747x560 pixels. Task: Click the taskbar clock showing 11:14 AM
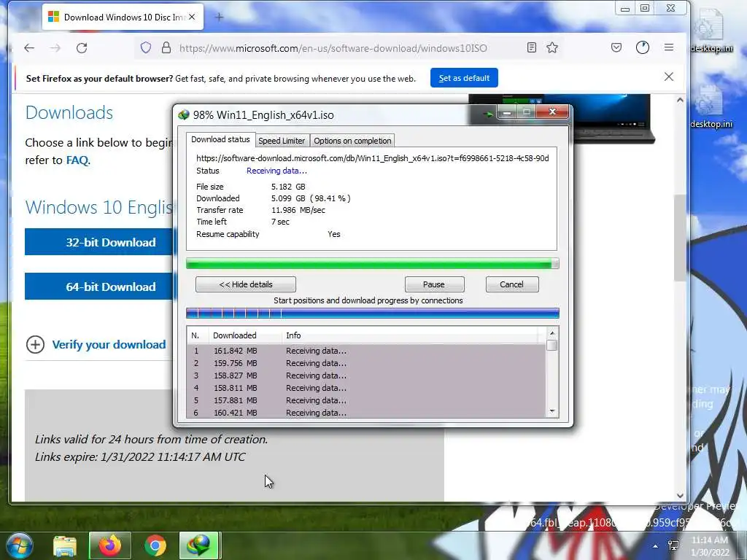[710, 546]
